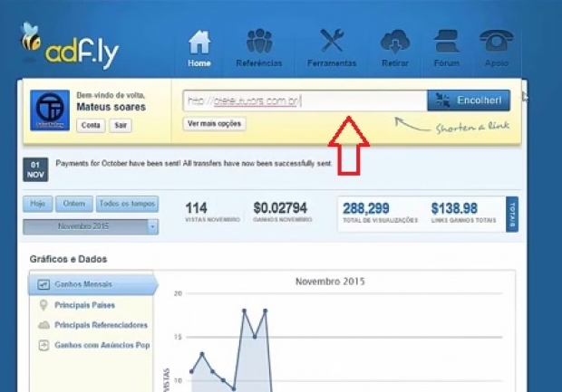Click the $0.02794 ganhos novembro value
The image size is (562, 392).
(280, 208)
